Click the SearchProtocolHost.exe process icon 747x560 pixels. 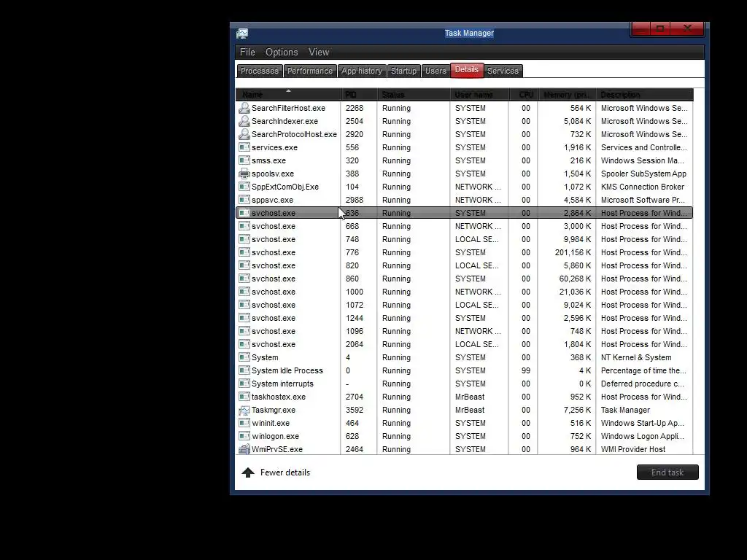tap(244, 134)
